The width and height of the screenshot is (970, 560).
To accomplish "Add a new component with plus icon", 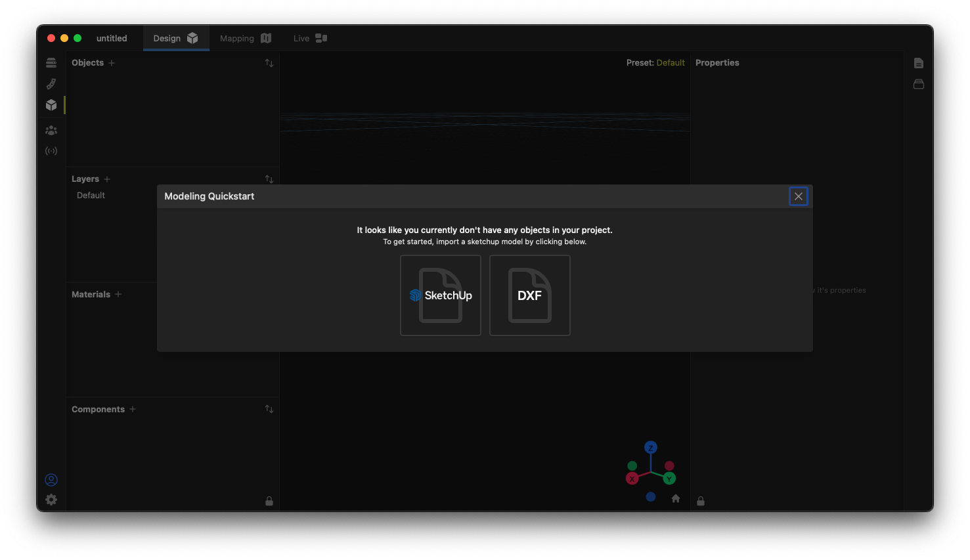I will tap(133, 409).
